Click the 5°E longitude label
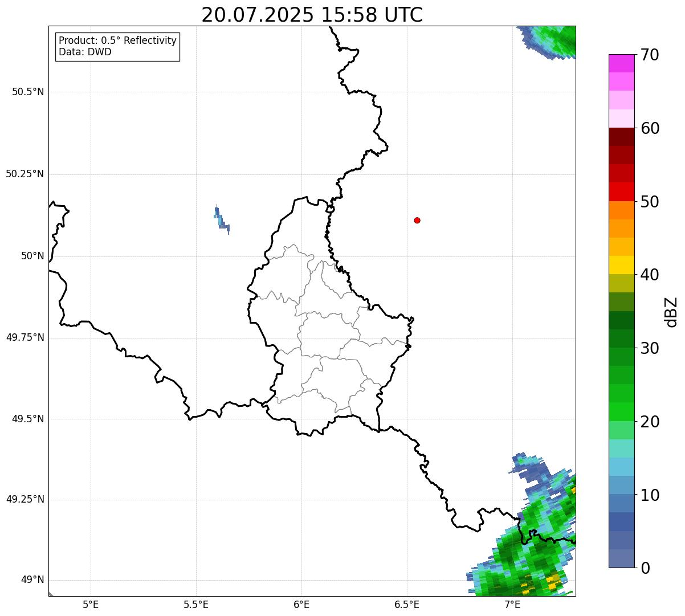 pyautogui.click(x=91, y=604)
